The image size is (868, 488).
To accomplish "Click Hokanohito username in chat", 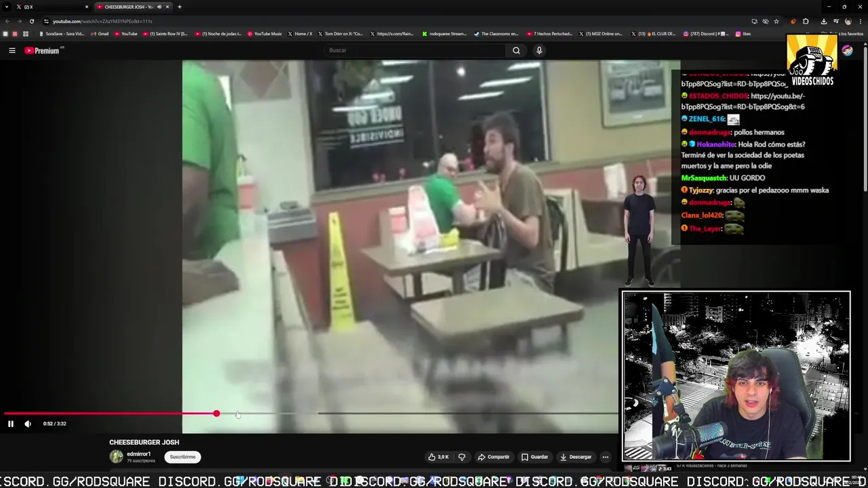I will coord(716,144).
